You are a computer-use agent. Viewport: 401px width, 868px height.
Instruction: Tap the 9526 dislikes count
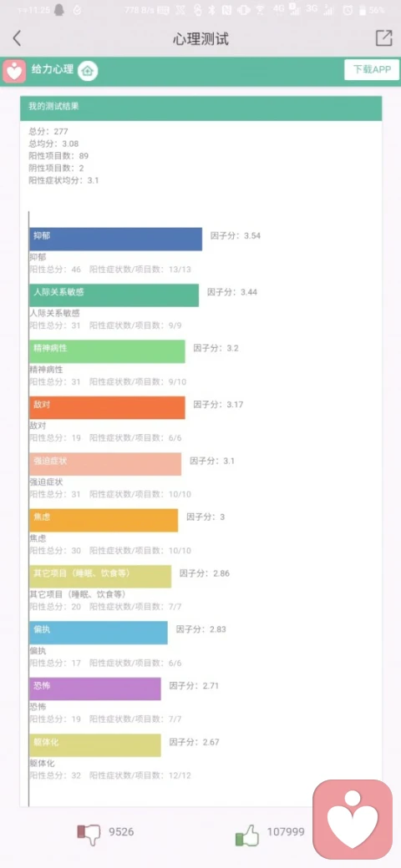[x=121, y=831]
